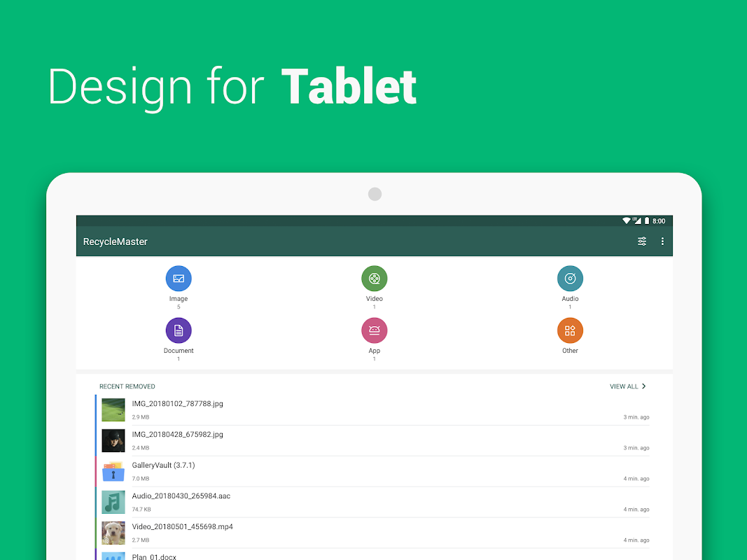Click the VIEW ALL link
The image size is (747, 560).
tap(624, 386)
